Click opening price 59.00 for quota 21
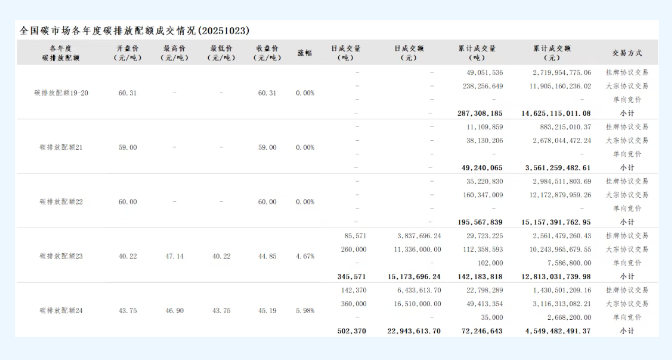Image resolution: width=672 pixels, height=360 pixels. pyautogui.click(x=128, y=147)
